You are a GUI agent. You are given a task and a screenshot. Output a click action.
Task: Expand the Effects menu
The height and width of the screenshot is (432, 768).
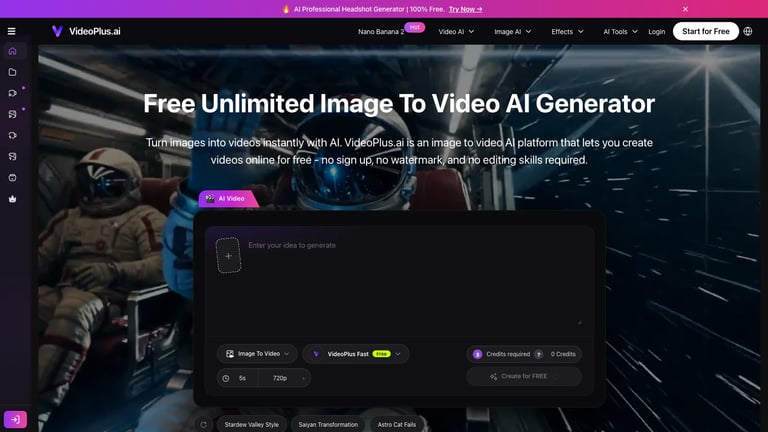pos(567,31)
